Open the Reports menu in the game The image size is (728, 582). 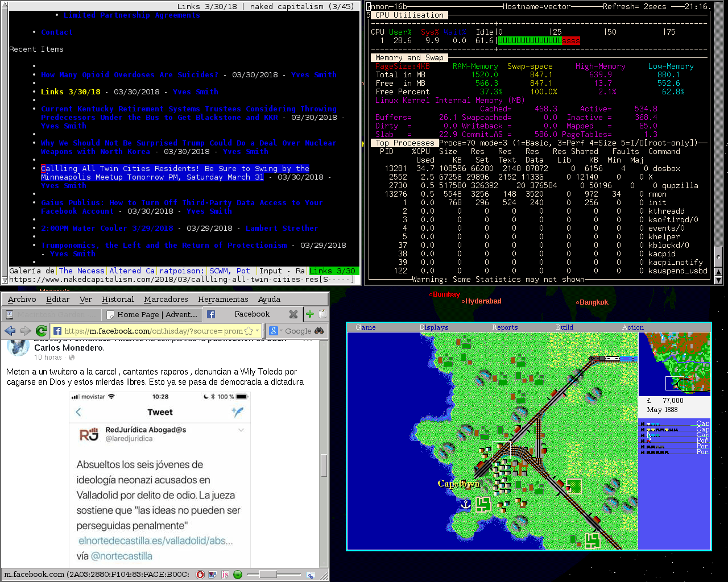click(x=505, y=327)
